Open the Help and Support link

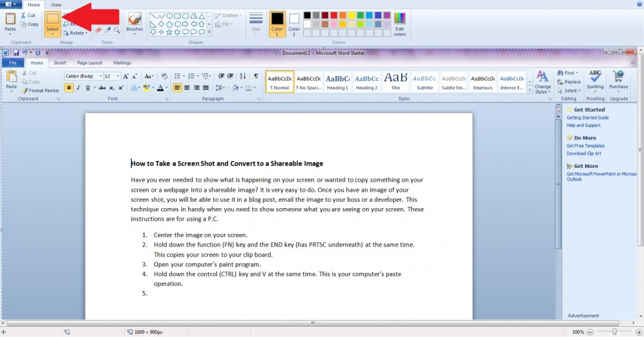[x=583, y=125]
